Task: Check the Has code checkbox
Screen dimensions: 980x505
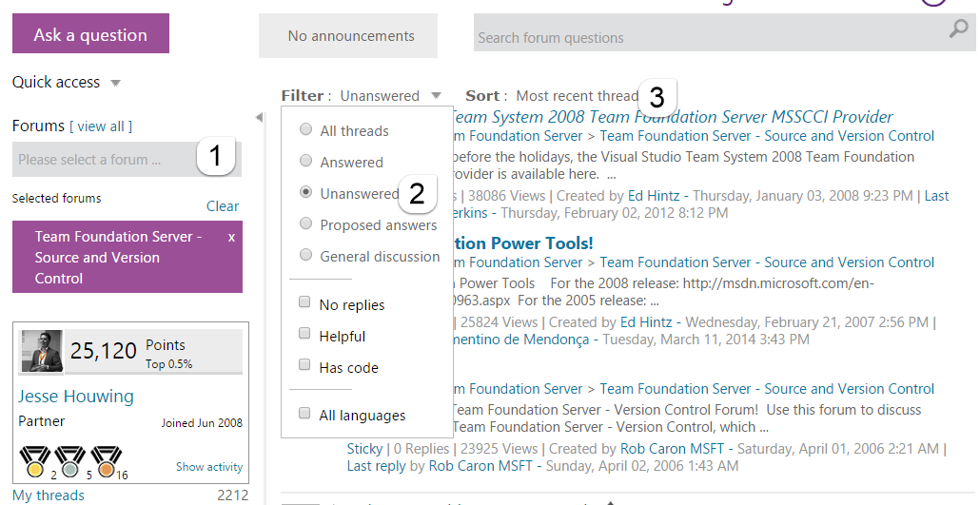Action: tap(304, 364)
